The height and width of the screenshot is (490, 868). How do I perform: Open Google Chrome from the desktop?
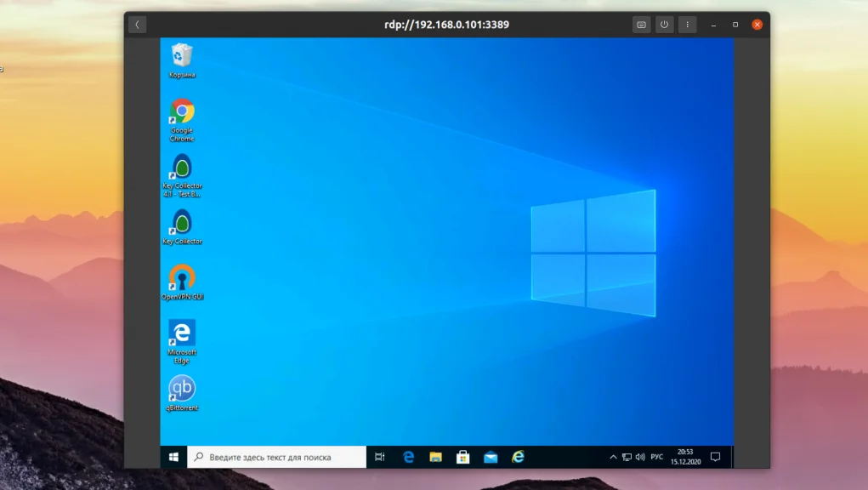point(181,113)
